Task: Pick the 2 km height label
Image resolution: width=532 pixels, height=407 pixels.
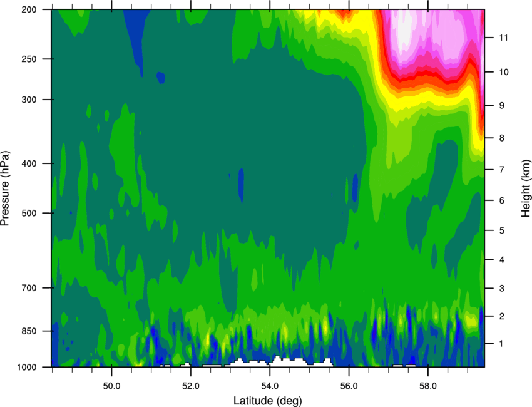Action: coord(502,316)
